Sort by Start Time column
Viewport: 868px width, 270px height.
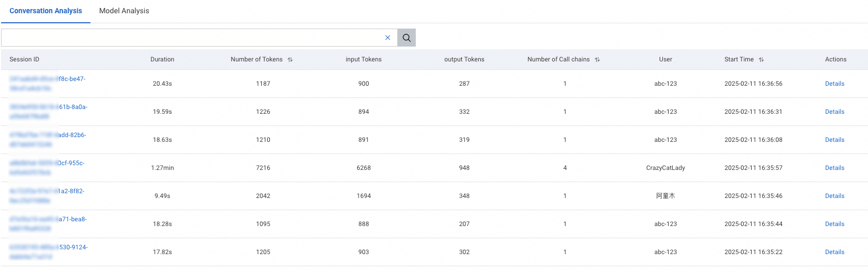click(x=761, y=60)
